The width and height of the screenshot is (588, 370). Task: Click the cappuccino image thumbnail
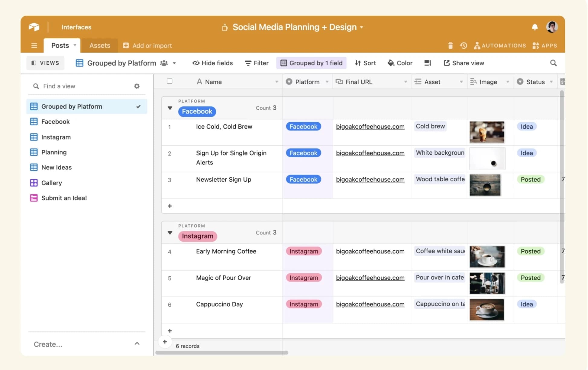(486, 310)
